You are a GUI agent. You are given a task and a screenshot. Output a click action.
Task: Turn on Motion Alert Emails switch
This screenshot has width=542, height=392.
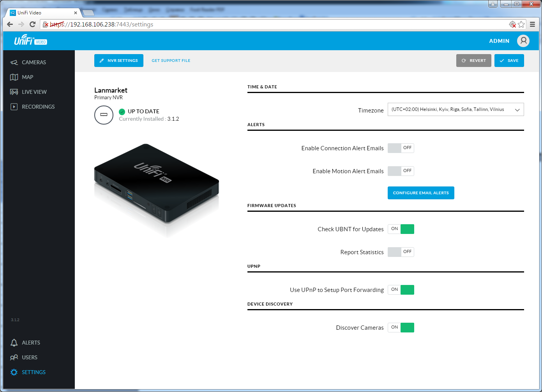point(401,171)
